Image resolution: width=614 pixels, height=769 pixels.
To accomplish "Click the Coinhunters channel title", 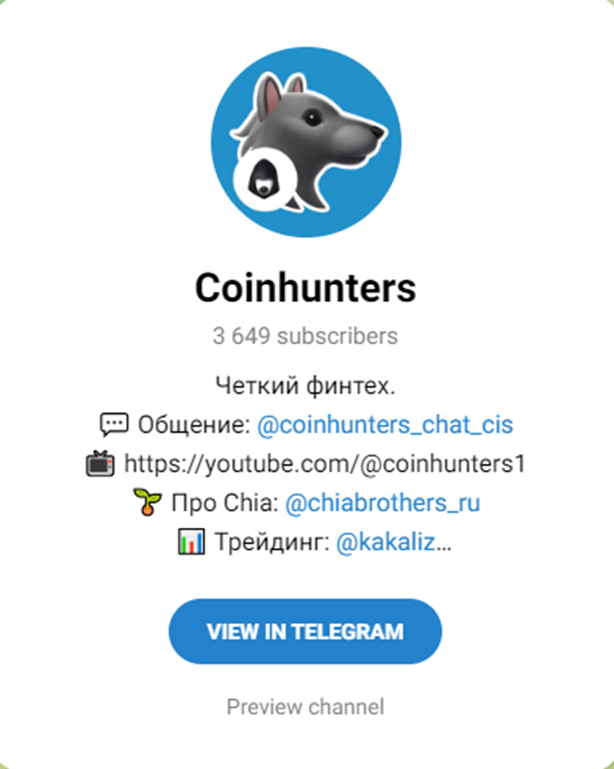I will click(306, 288).
